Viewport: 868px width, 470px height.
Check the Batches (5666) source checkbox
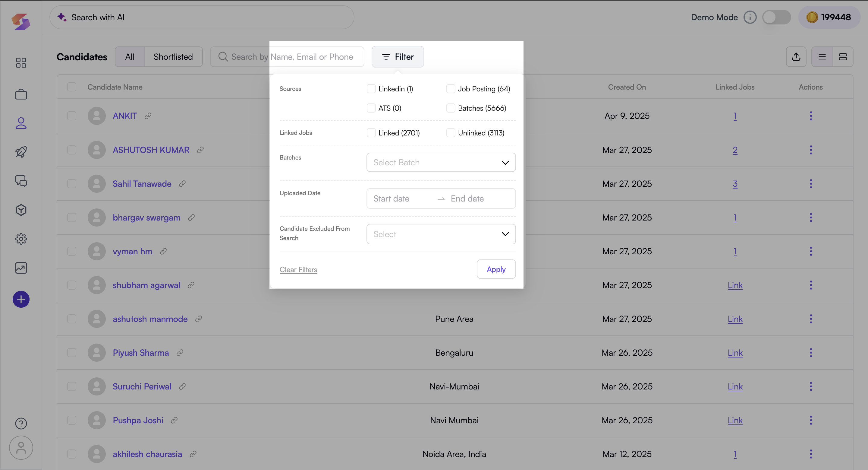click(451, 108)
